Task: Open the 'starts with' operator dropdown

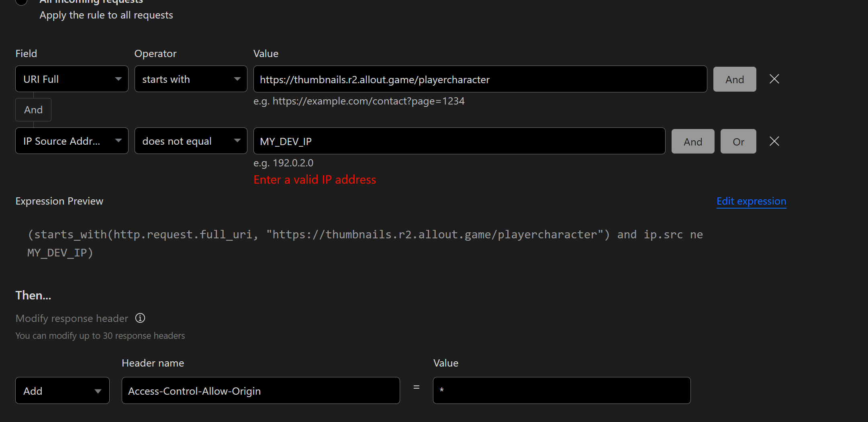Action: tap(191, 79)
